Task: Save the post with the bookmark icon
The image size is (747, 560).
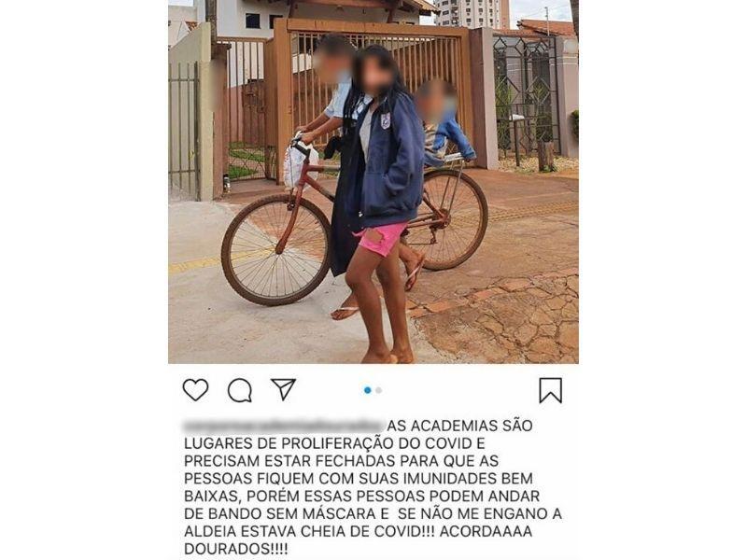Action: (550, 390)
